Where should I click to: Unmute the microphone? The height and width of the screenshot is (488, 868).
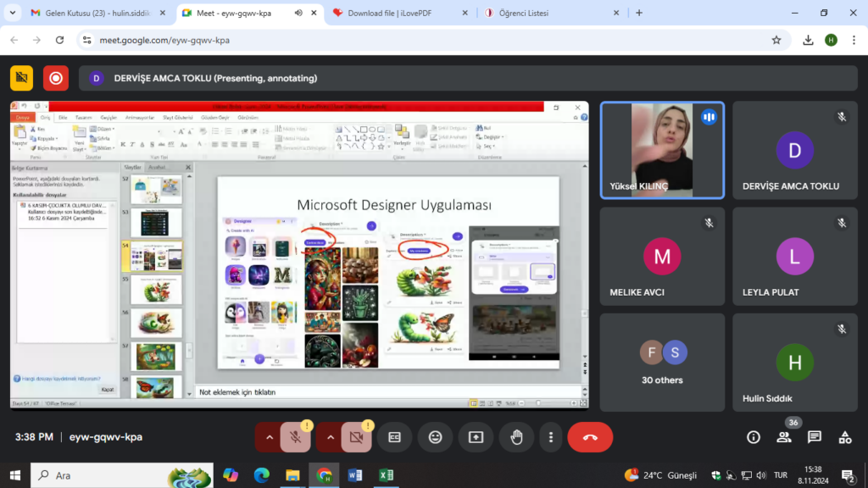pos(295,437)
